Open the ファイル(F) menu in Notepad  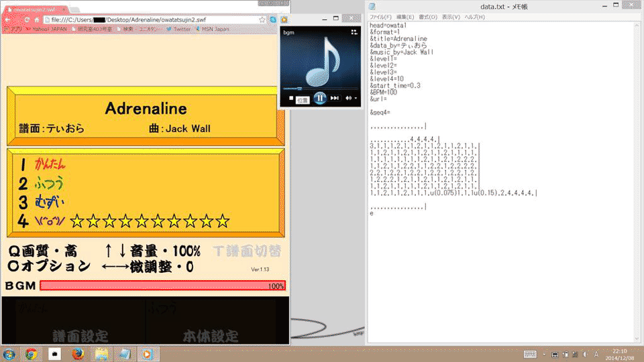point(380,17)
